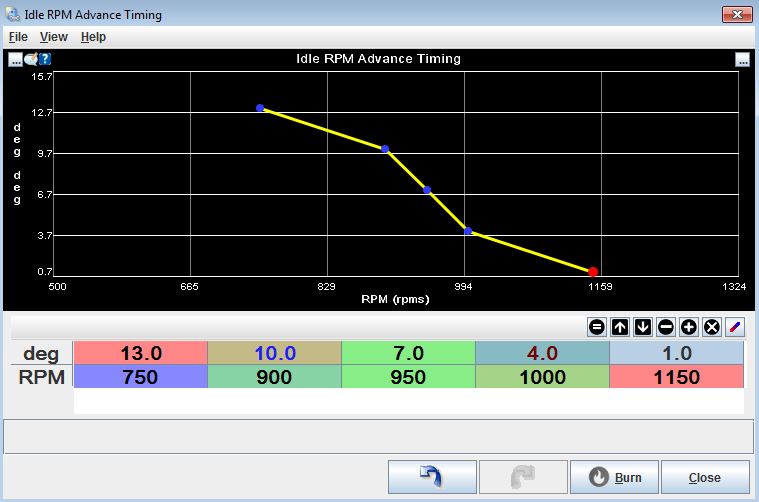Open the Help menu

(x=93, y=37)
